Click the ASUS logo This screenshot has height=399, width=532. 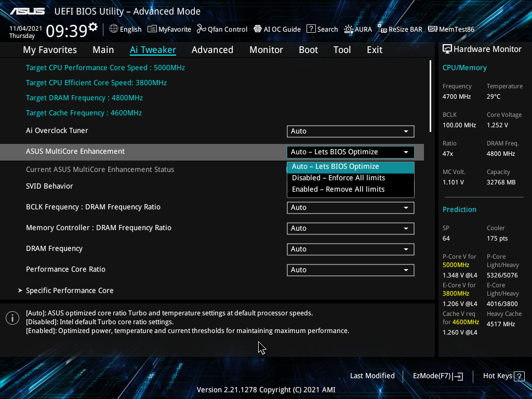[27, 11]
